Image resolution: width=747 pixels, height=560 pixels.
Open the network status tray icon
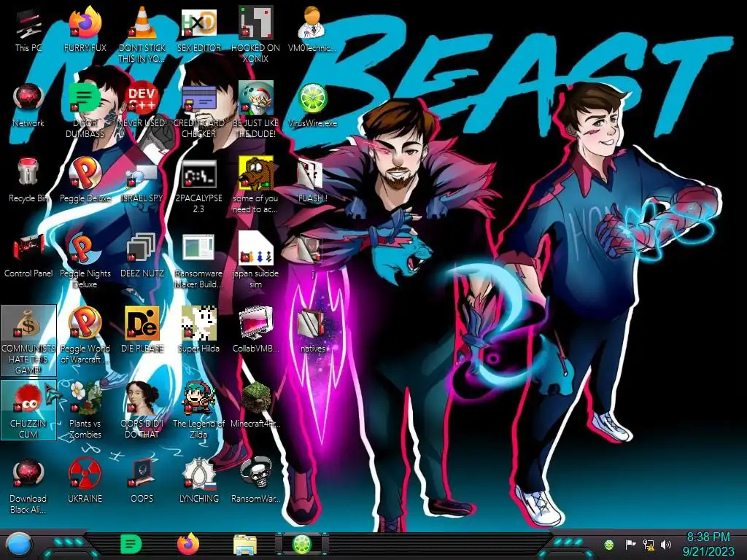(x=649, y=544)
